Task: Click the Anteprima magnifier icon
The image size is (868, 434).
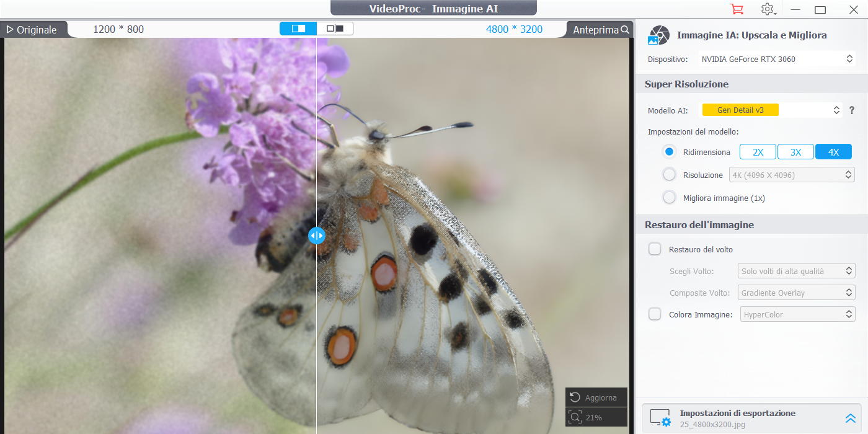Action: tap(625, 29)
